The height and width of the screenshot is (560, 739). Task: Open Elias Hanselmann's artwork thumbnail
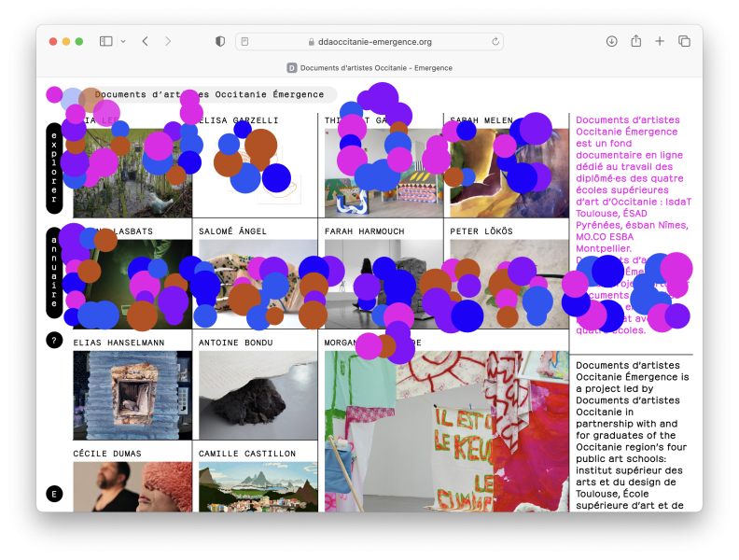pyautogui.click(x=132, y=395)
